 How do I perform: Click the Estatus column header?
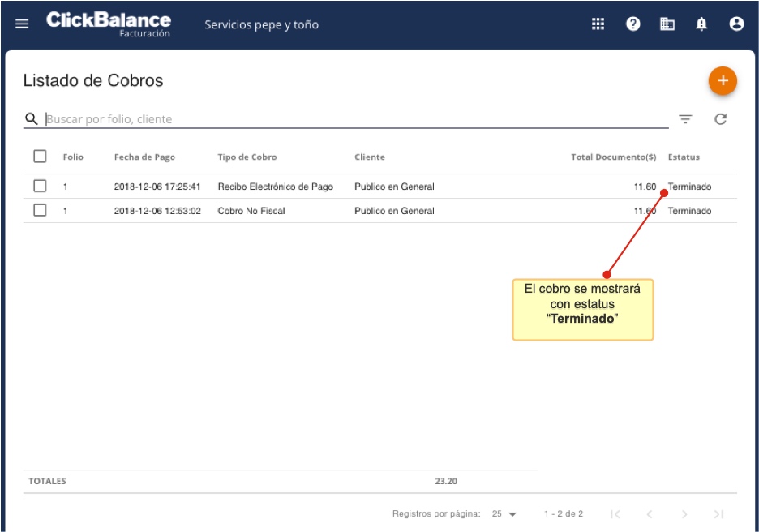tap(684, 157)
